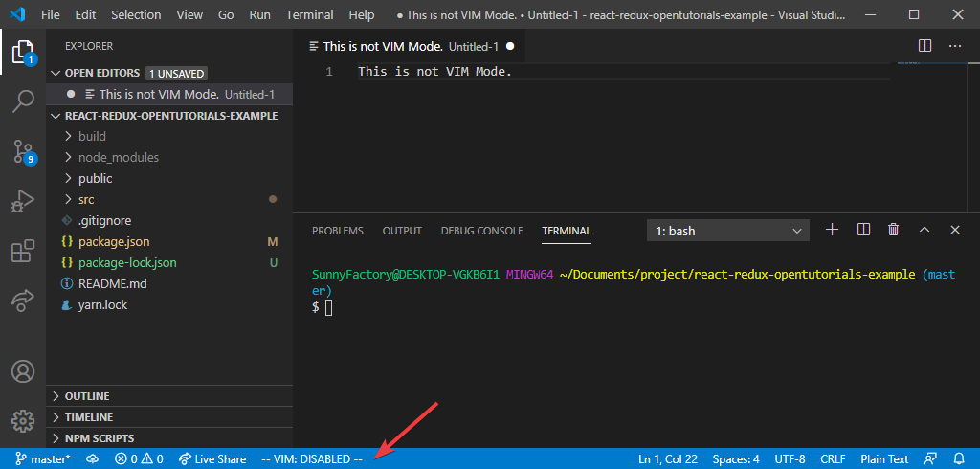Image resolution: width=980 pixels, height=469 pixels.
Task: Select the TERMINAL panel tab
Action: coord(567,231)
